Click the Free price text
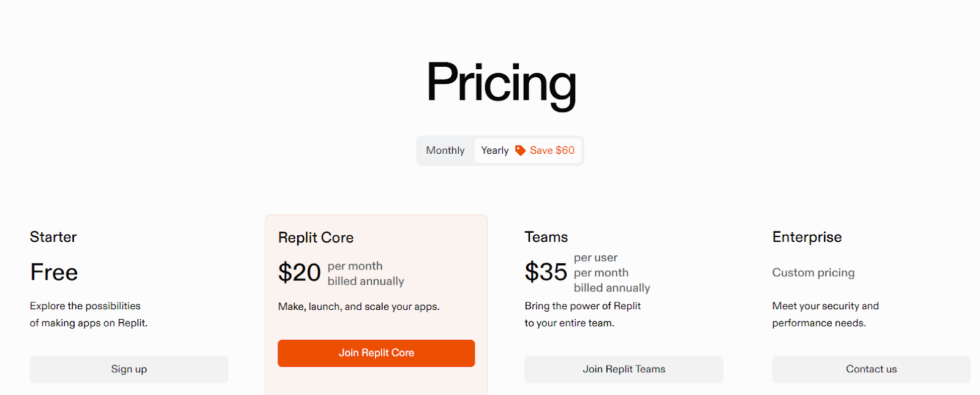This screenshot has height=395, width=980. point(54,273)
